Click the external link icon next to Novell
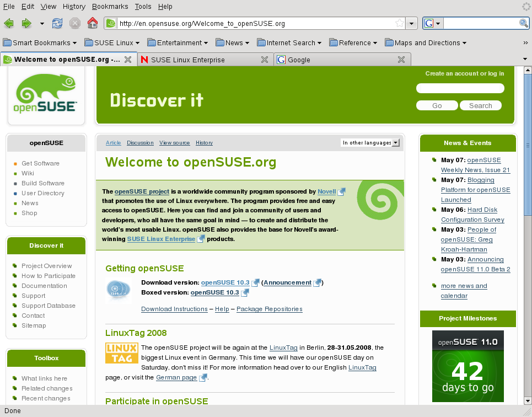 (341, 192)
